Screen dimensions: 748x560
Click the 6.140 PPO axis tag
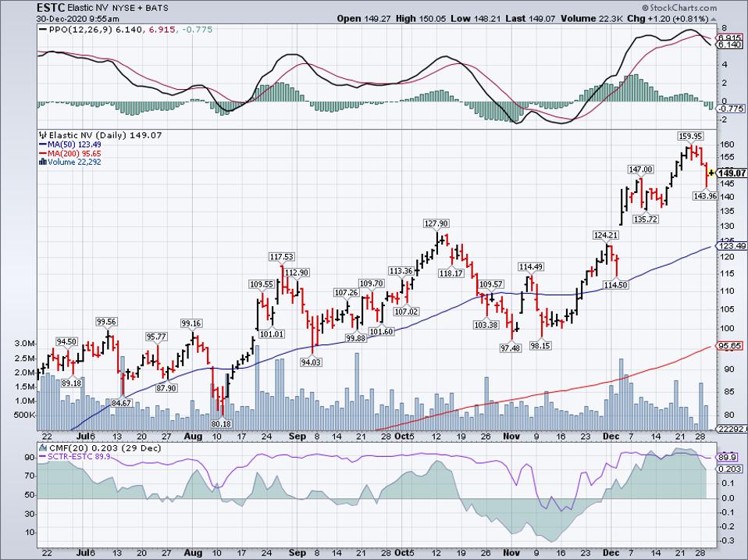coord(730,45)
